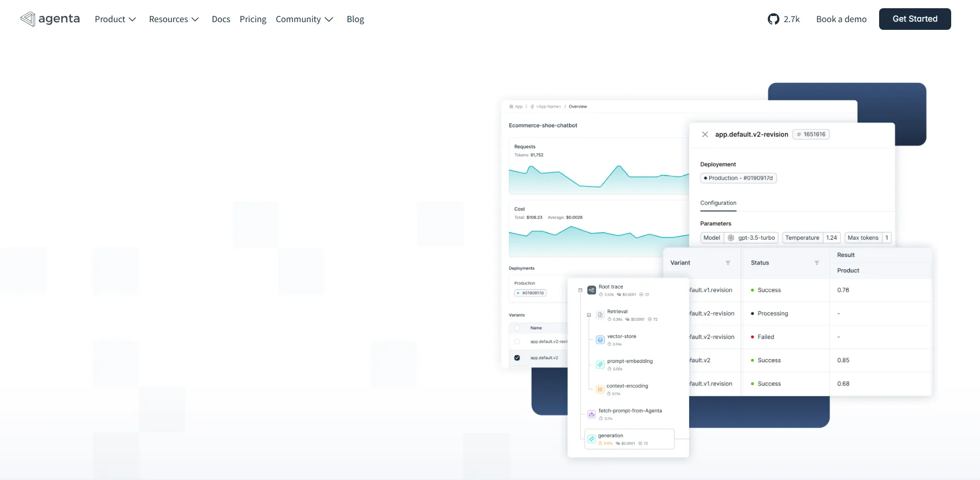Click the Overview breadcrumb link
The image size is (980, 480).
coord(577,106)
